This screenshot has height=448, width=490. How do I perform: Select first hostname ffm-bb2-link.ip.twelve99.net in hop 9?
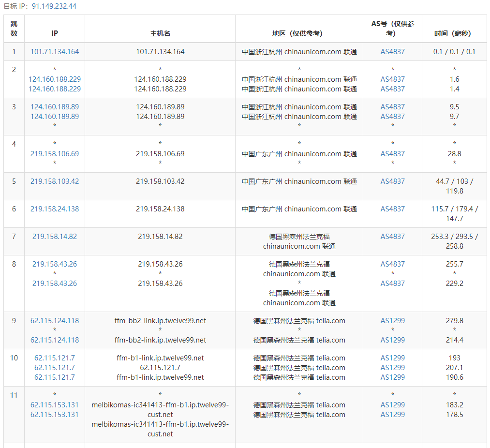[x=160, y=320]
